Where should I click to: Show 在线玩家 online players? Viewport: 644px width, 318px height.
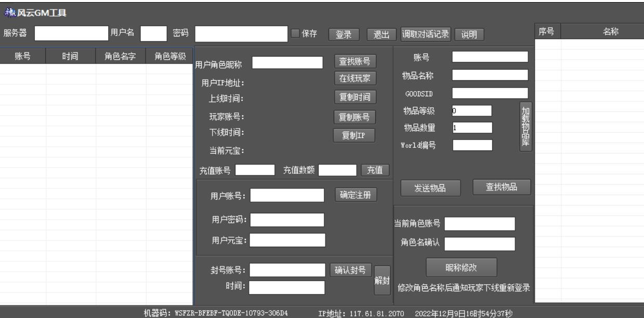[x=354, y=79]
